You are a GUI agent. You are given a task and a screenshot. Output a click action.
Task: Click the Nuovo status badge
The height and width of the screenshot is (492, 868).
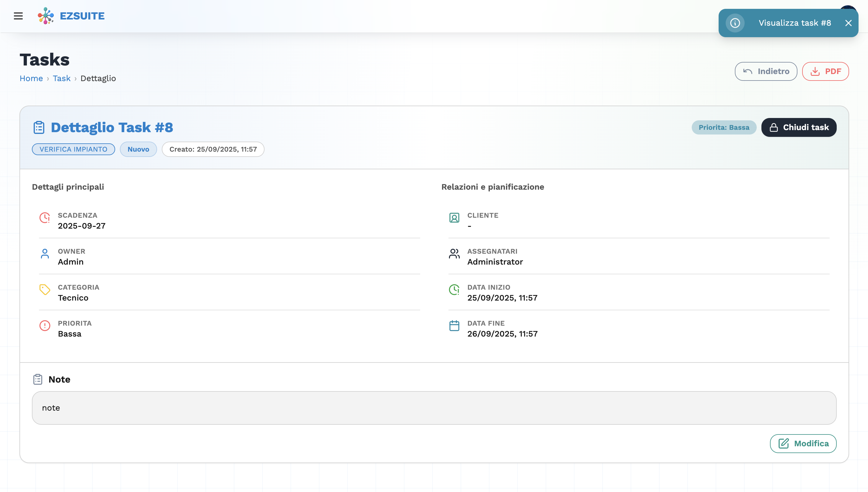click(138, 149)
